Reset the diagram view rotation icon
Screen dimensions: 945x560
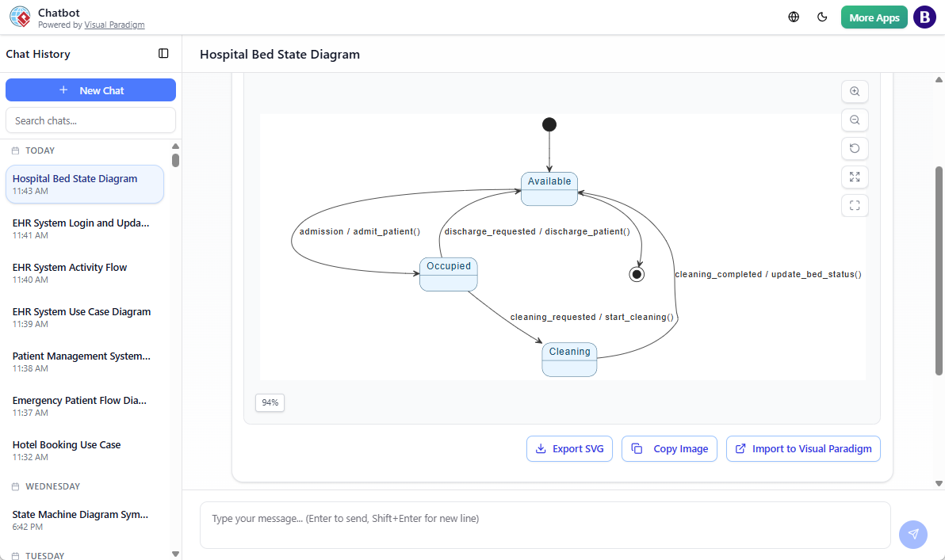[855, 148]
